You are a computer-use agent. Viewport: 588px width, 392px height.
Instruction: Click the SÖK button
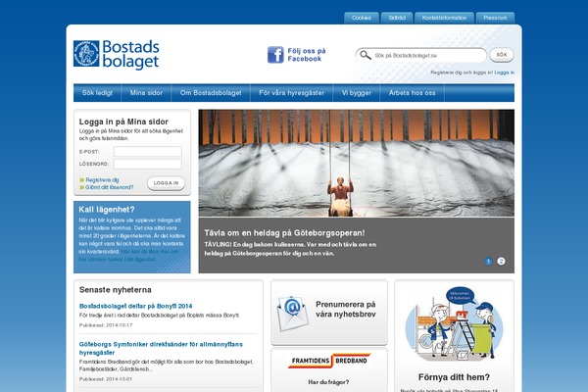tap(502, 55)
